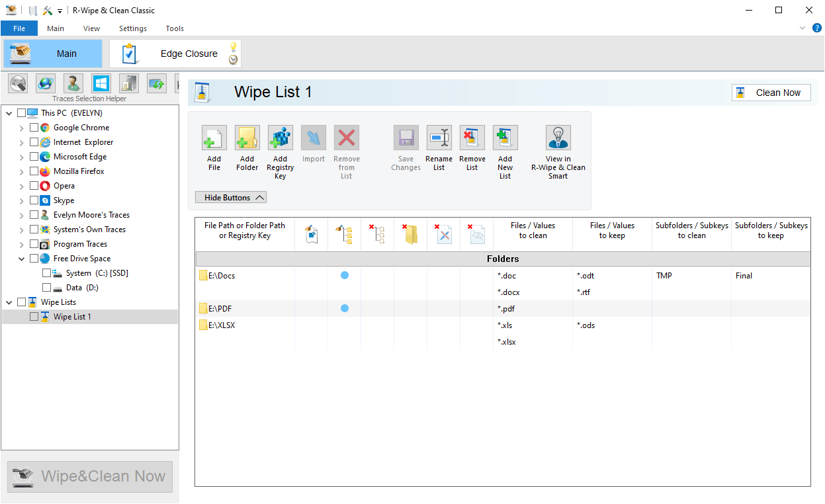Select the E:\XLSX folder row
The width and height of the screenshot is (825, 504).
click(x=222, y=325)
